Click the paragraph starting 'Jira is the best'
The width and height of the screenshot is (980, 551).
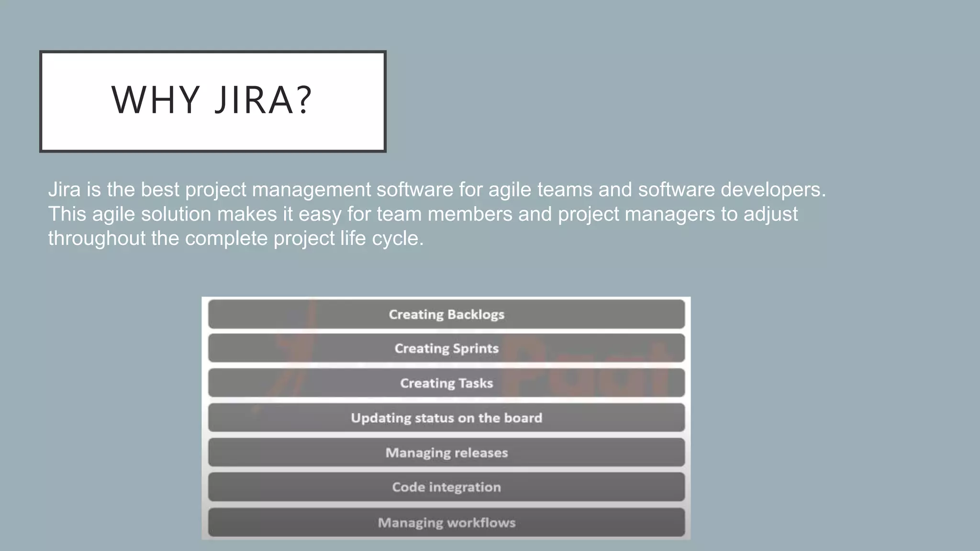[x=437, y=214]
